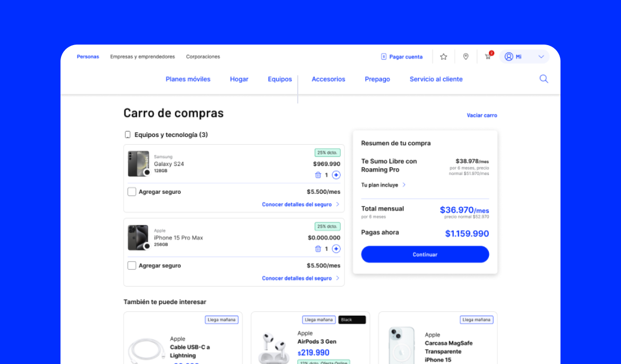Click the $219.990 AirPods price
The height and width of the screenshot is (364, 621).
[x=314, y=352]
